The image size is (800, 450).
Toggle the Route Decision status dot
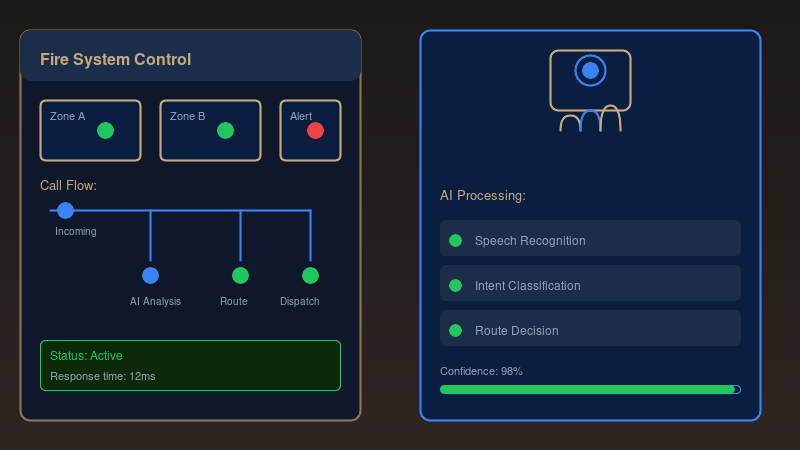click(455, 330)
